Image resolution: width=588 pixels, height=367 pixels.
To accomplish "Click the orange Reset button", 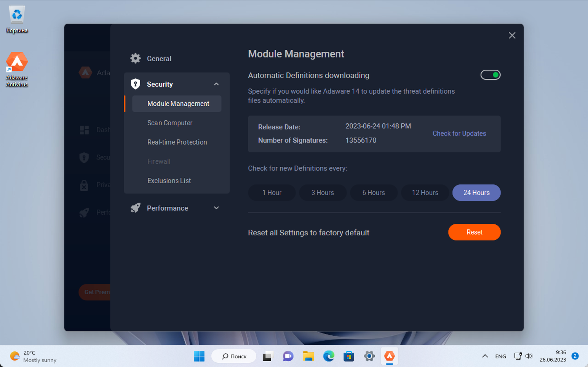I will pos(474,232).
